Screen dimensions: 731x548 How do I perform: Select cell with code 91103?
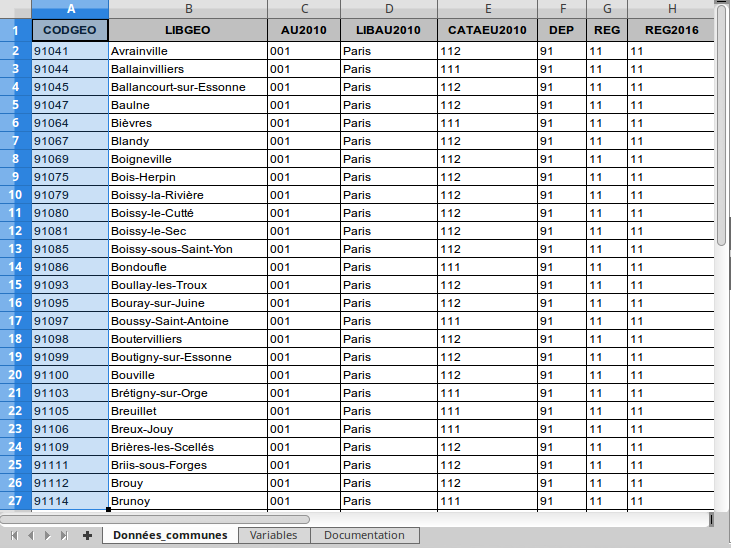coord(69,393)
